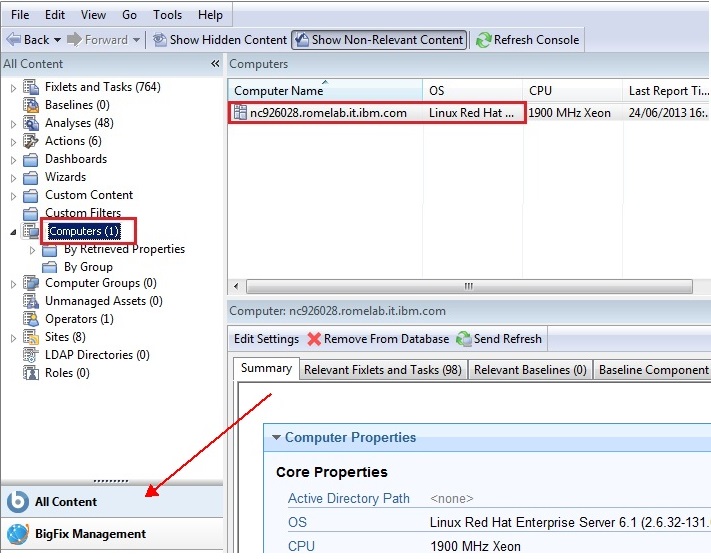Select Unmanaged Assets (0) tree item
The height and width of the screenshot is (559, 711).
click(x=103, y=301)
